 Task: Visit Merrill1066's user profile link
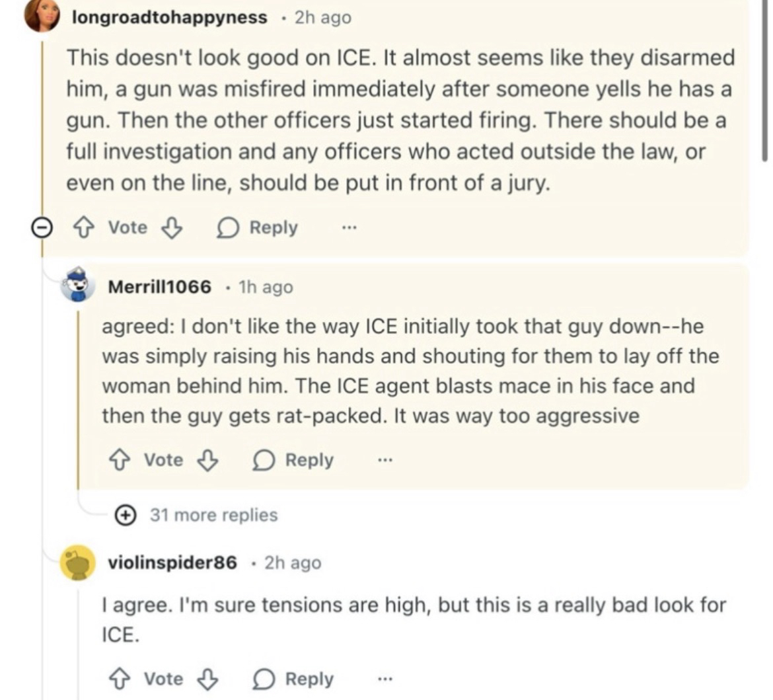pos(160,287)
